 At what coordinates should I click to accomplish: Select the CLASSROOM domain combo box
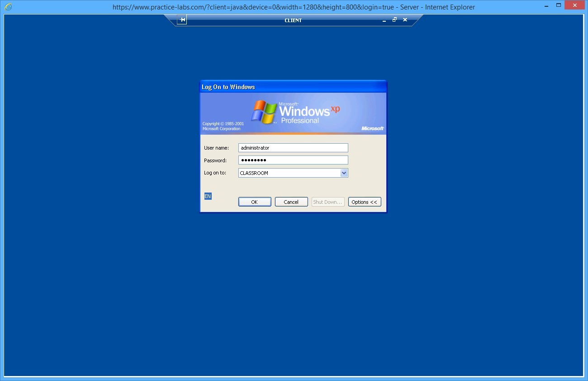click(x=289, y=173)
